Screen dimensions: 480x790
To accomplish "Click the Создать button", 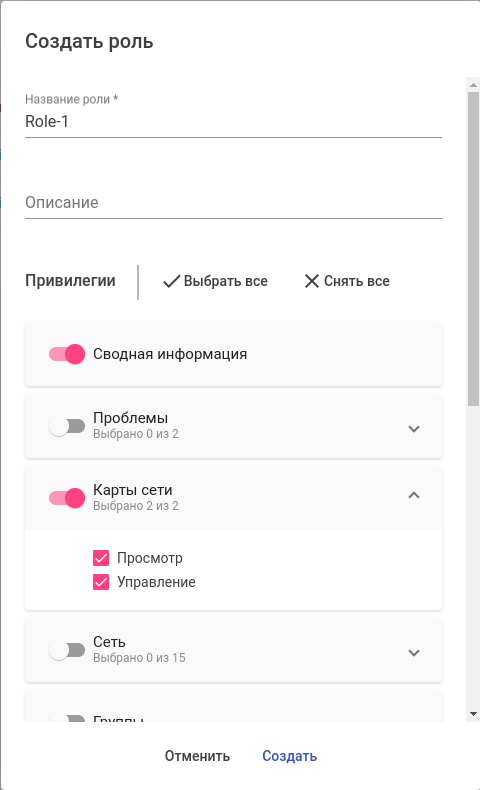I will click(290, 756).
